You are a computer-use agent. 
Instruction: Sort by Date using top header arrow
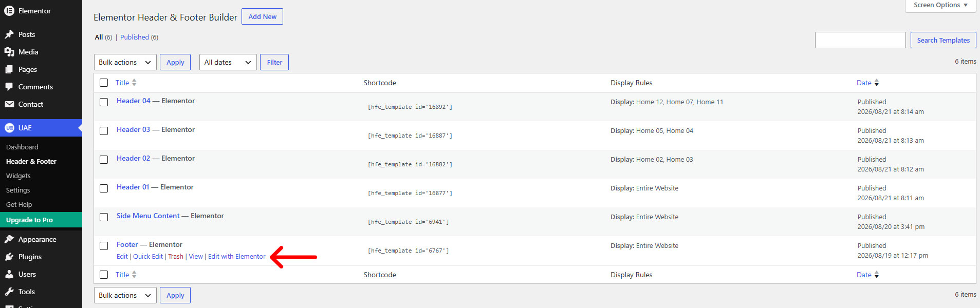877,83
